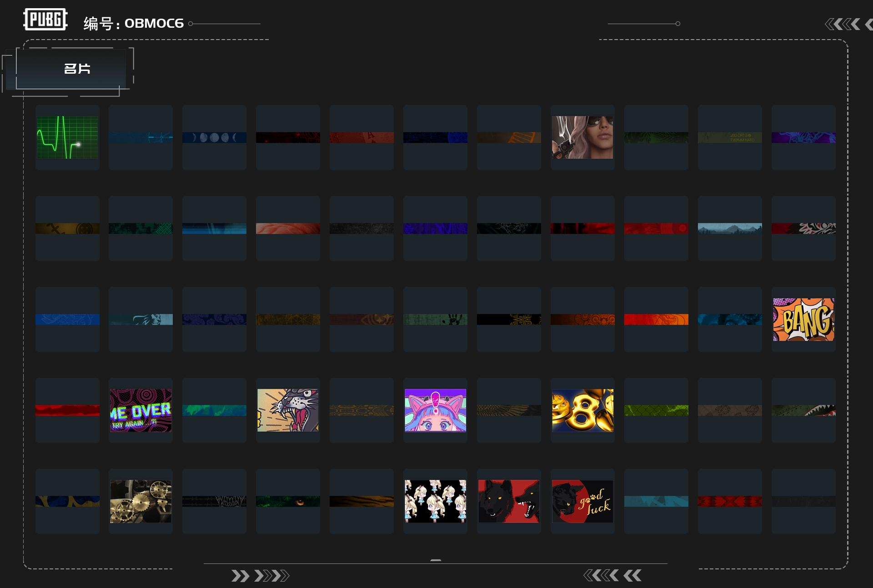This screenshot has width=873, height=588.
Task: Choose the teal lion nameplate
Action: click(x=140, y=319)
